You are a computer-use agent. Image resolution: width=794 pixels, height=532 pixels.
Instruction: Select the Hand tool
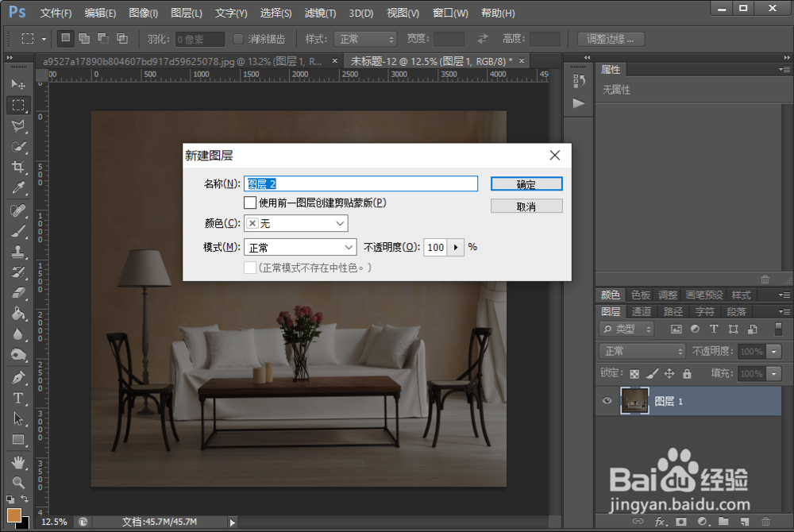coord(18,462)
